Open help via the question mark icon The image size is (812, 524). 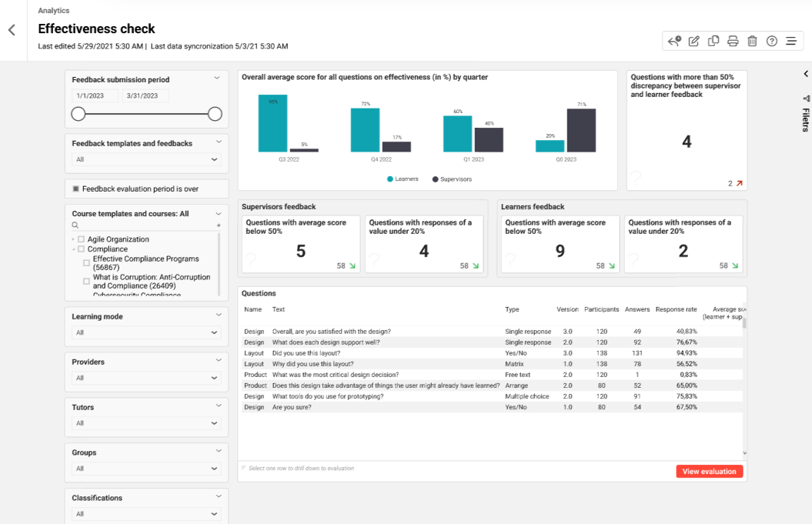(x=771, y=41)
